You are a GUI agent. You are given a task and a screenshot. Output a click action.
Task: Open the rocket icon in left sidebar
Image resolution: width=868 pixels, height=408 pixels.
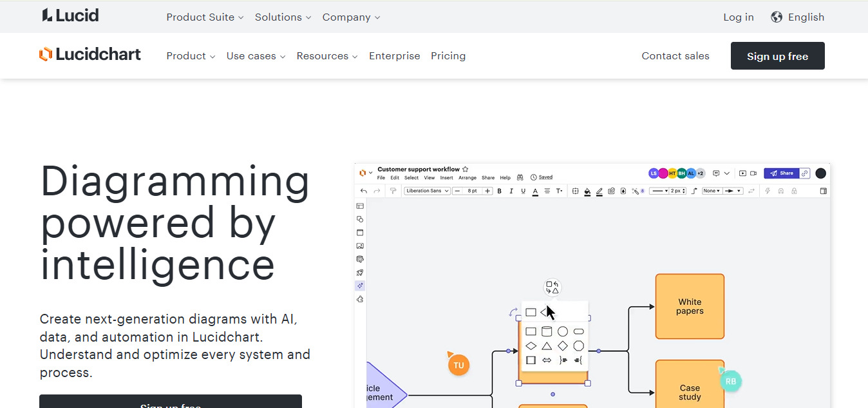(x=360, y=273)
